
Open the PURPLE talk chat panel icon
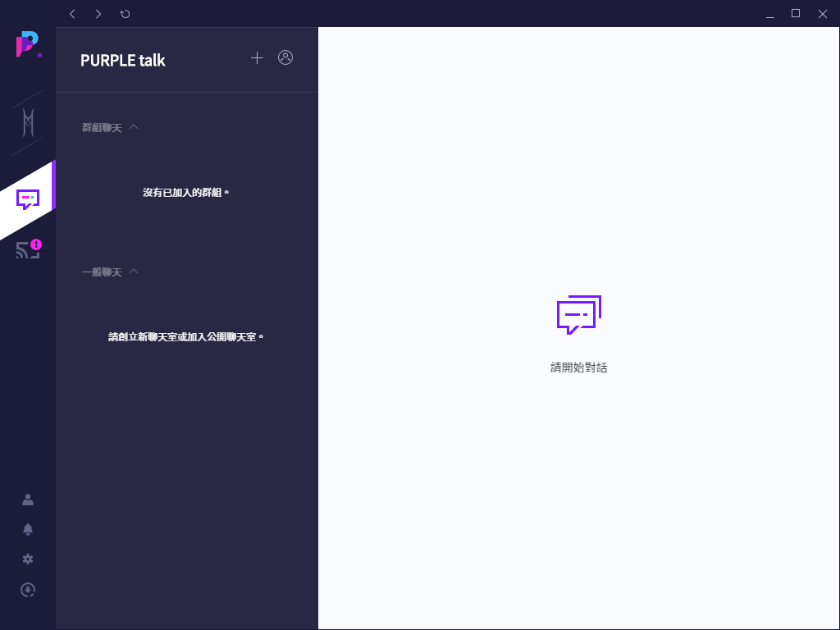[x=27, y=199]
